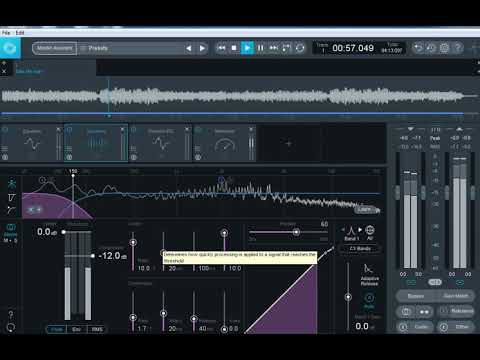
Task: Remove the Maximizer module
Action: [x=251, y=129]
